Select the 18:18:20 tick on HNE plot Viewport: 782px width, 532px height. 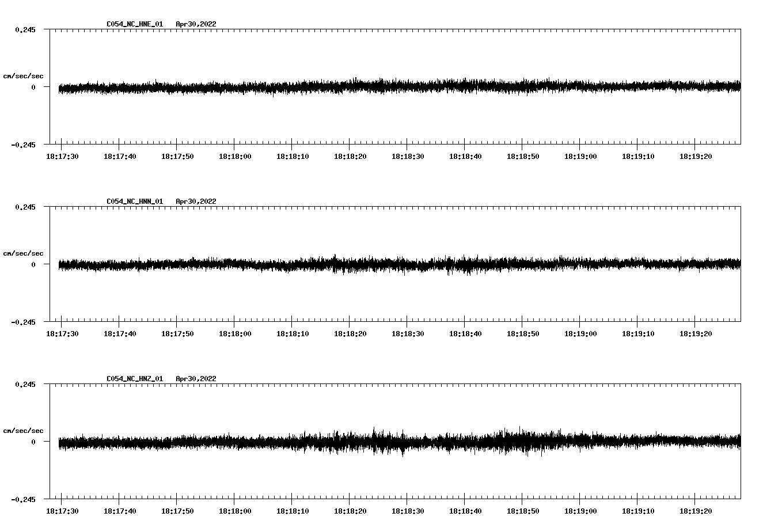point(350,143)
